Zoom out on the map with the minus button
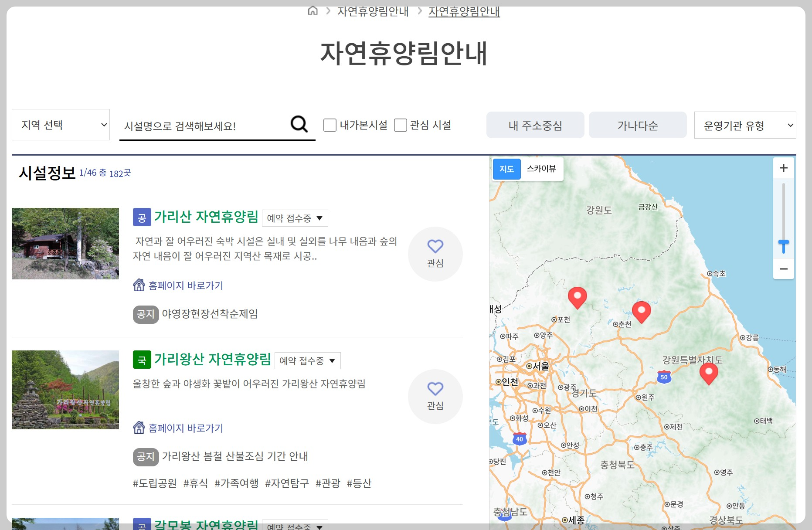812x530 pixels. (783, 269)
